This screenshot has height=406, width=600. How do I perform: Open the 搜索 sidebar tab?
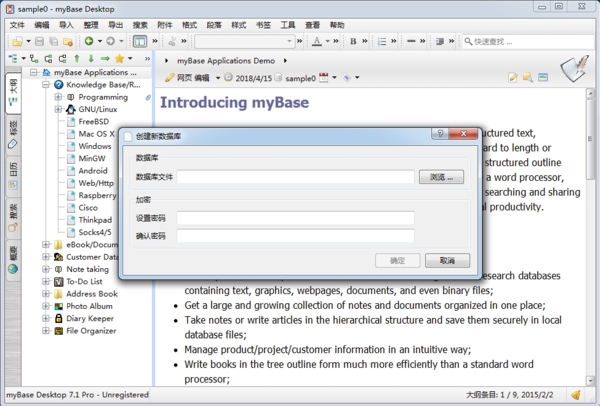13,218
